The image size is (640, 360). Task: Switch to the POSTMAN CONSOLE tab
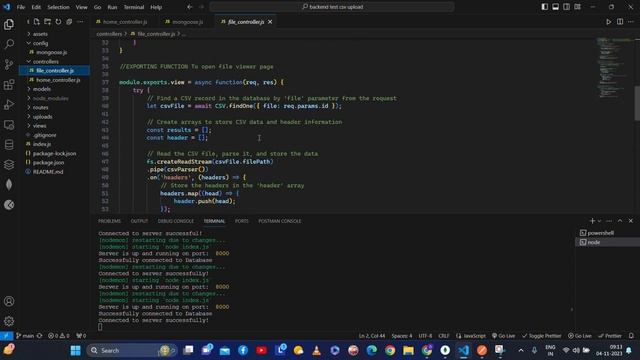[x=280, y=221]
